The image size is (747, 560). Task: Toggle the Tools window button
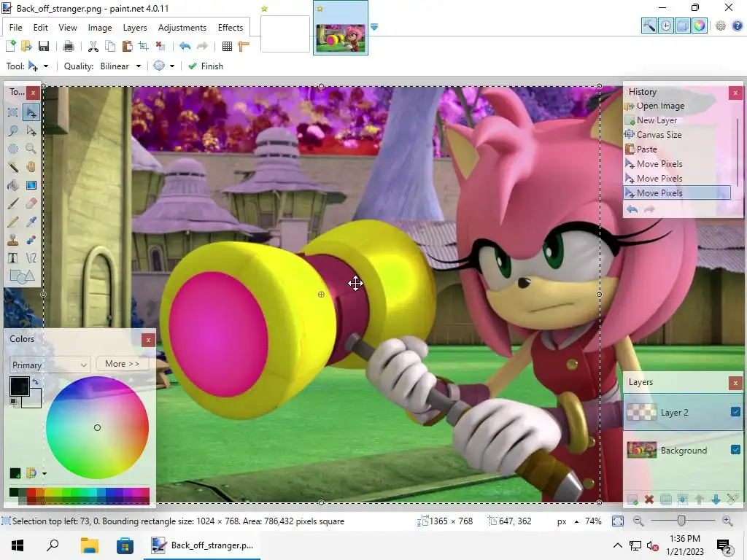point(649,26)
